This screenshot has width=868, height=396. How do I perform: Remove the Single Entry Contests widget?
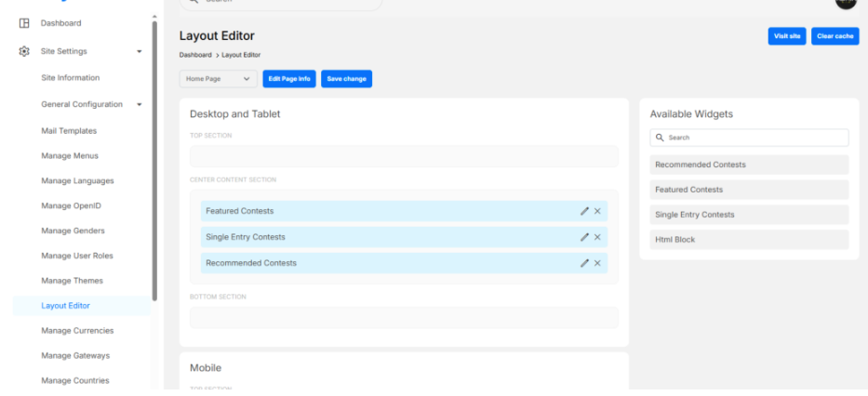click(597, 237)
